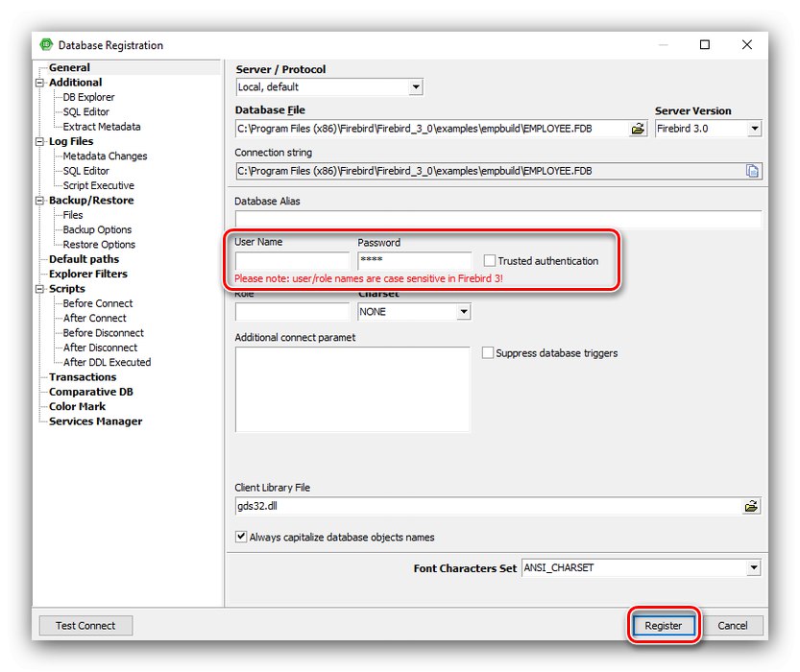
Task: Toggle Suppress database triggers checkbox
Action: point(488,353)
